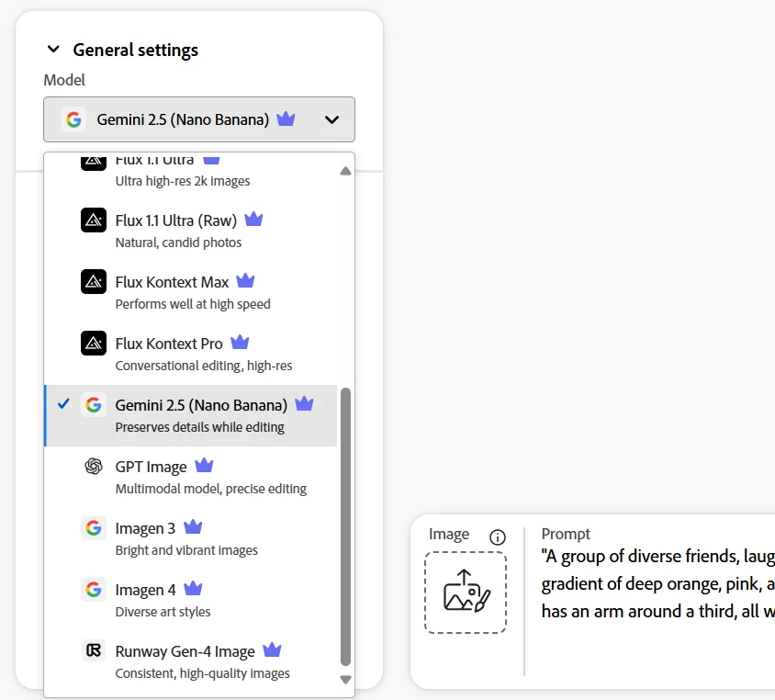Click the premium crown icon beside Flux Kontext Pro

[x=240, y=343]
